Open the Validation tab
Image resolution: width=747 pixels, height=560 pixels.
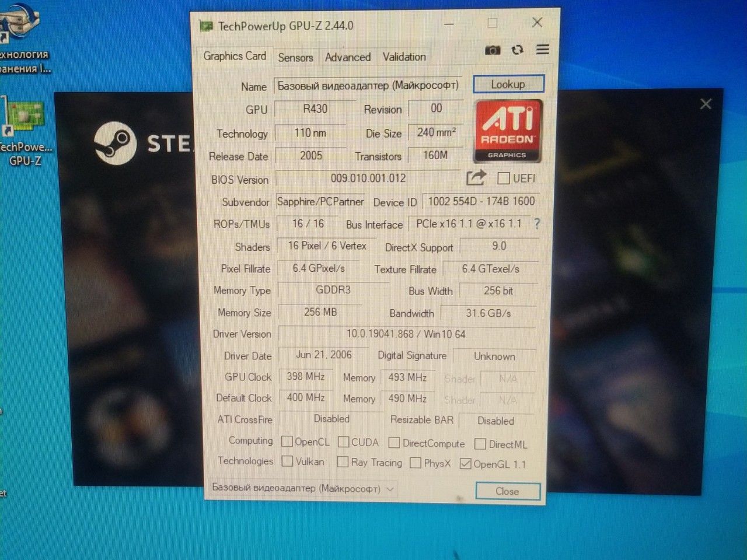[404, 57]
